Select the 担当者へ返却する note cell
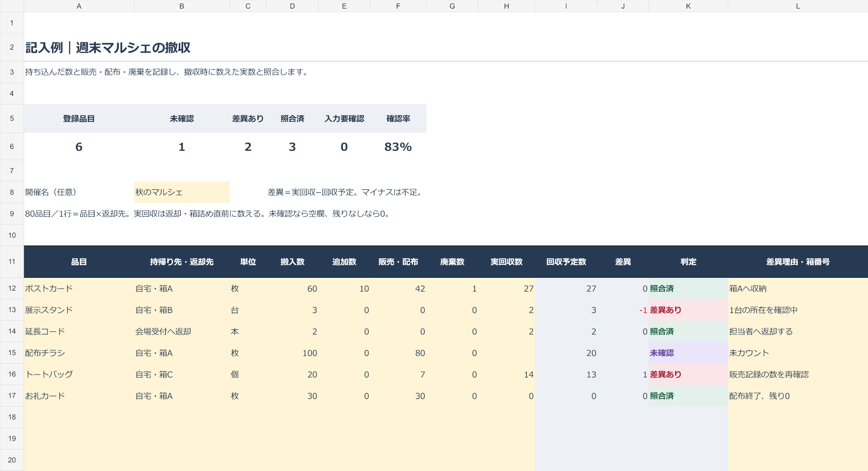The width and height of the screenshot is (868, 471). (798, 332)
